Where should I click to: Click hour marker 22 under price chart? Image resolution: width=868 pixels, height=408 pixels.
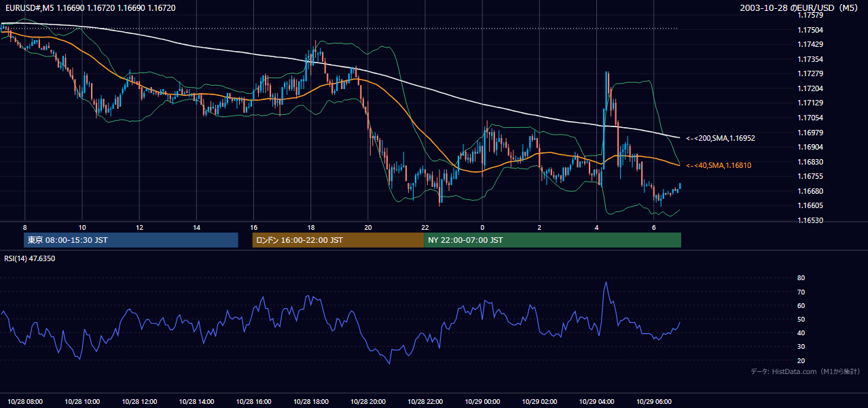coord(425,227)
